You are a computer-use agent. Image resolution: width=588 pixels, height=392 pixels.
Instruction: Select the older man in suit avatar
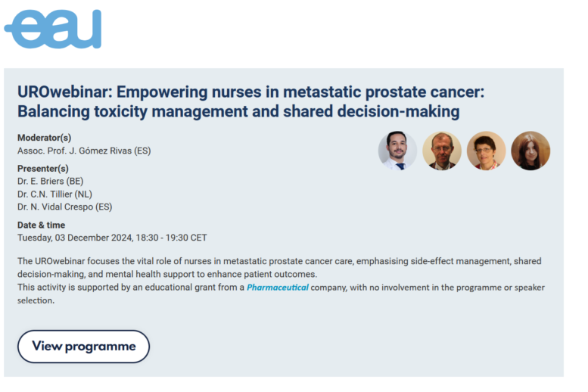[x=442, y=151]
